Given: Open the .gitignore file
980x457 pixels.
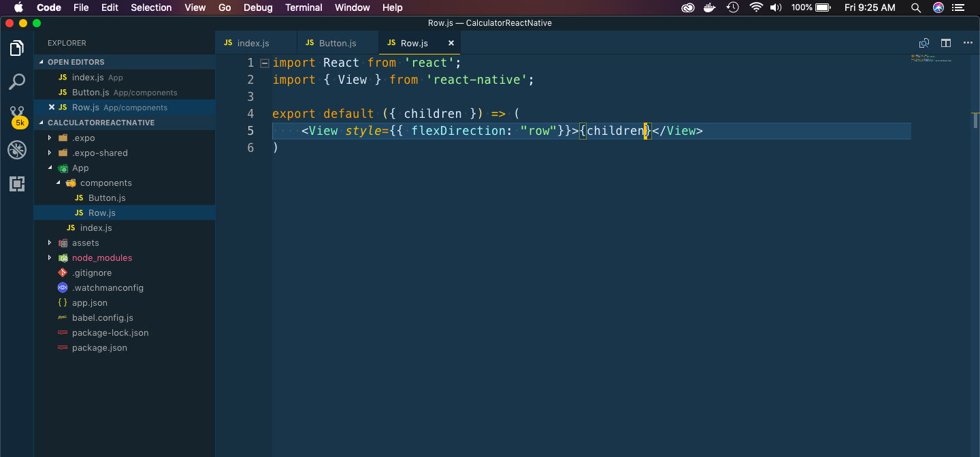Looking at the screenshot, I should pyautogui.click(x=125, y=273).
